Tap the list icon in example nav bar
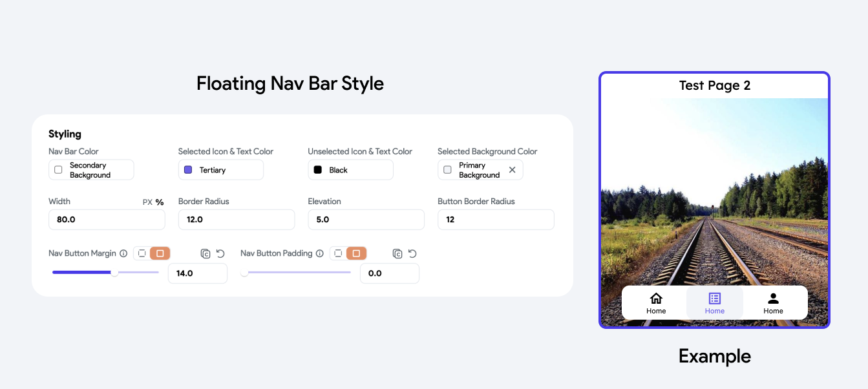Screen dimensions: 868x389 (715, 299)
